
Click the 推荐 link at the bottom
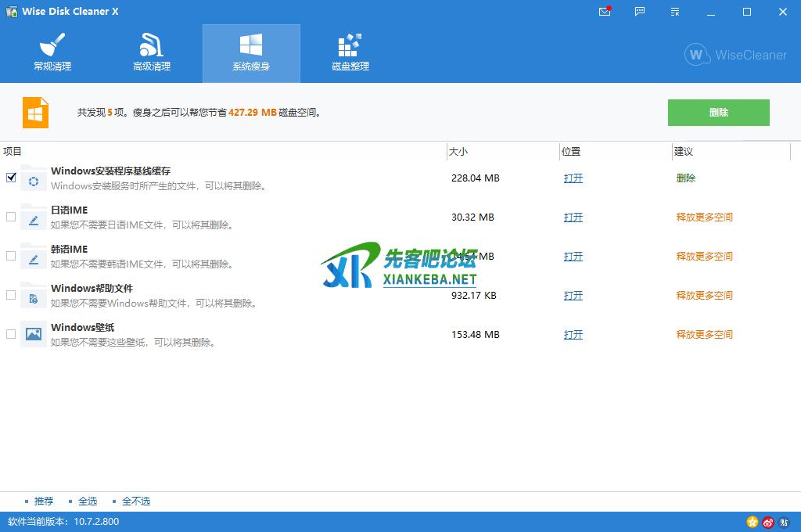click(44, 501)
